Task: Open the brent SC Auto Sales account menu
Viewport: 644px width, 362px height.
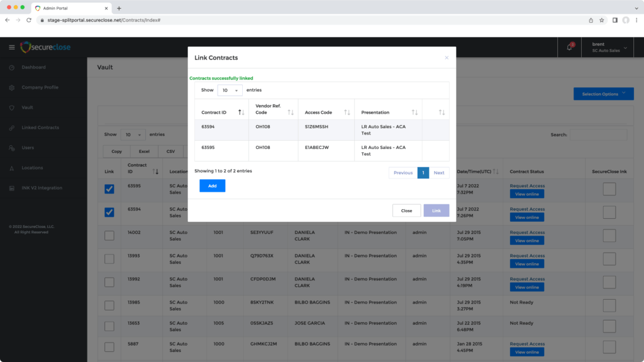Action: (x=607, y=47)
